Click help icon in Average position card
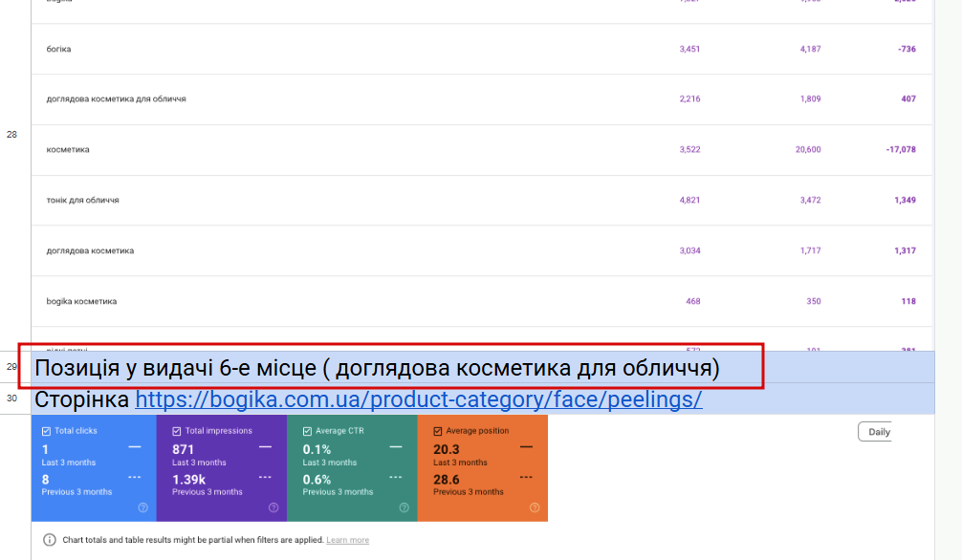 pos(535,507)
